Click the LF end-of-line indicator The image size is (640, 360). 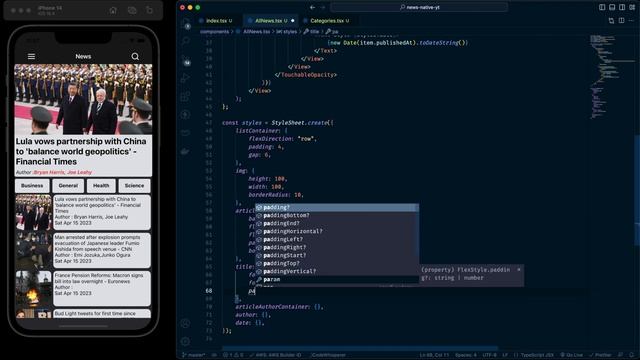click(x=505, y=355)
